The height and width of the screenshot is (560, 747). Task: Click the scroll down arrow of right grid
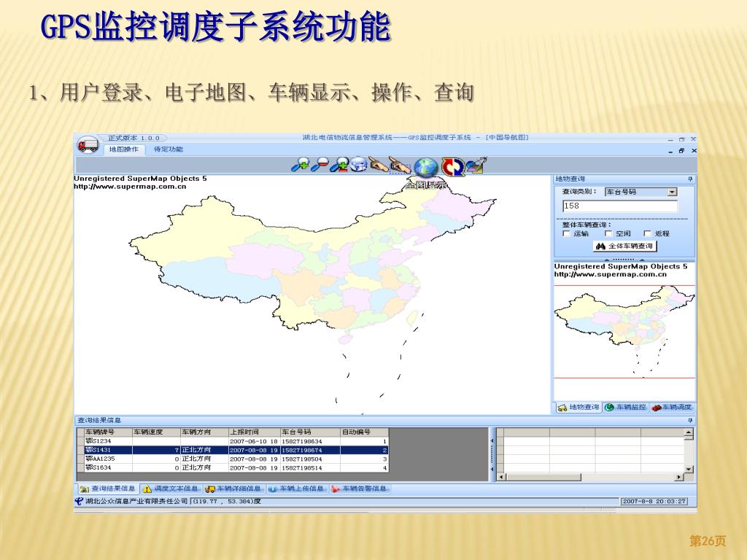point(689,469)
